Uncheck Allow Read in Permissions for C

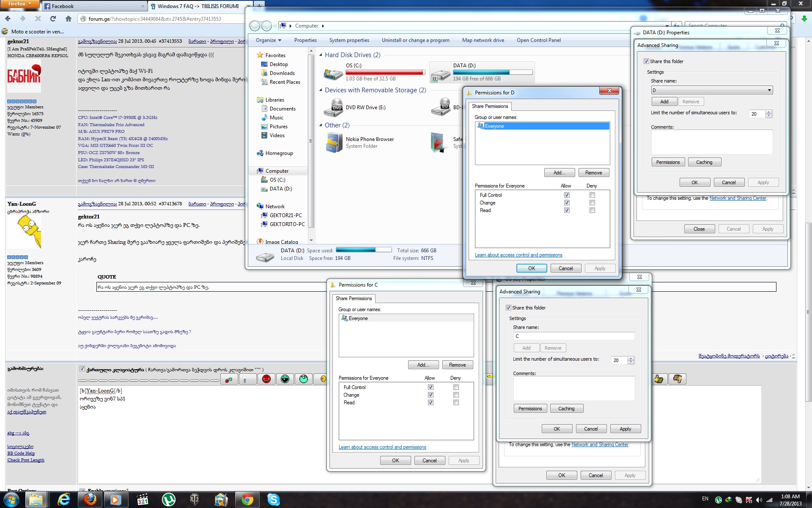[431, 403]
